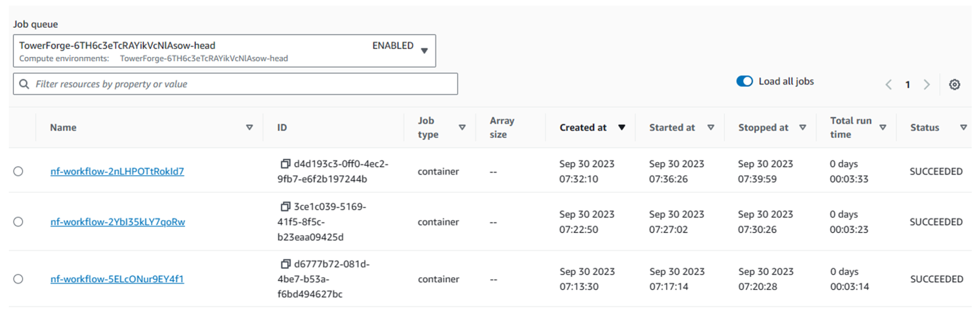Copy job ID starting with 3ce1c039
This screenshot has width=980, height=314.
pos(285,207)
